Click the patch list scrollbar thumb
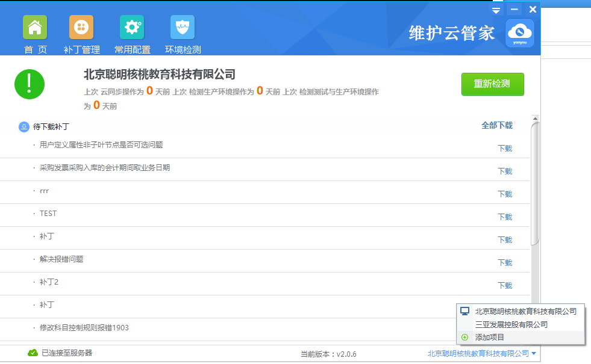 click(535, 184)
